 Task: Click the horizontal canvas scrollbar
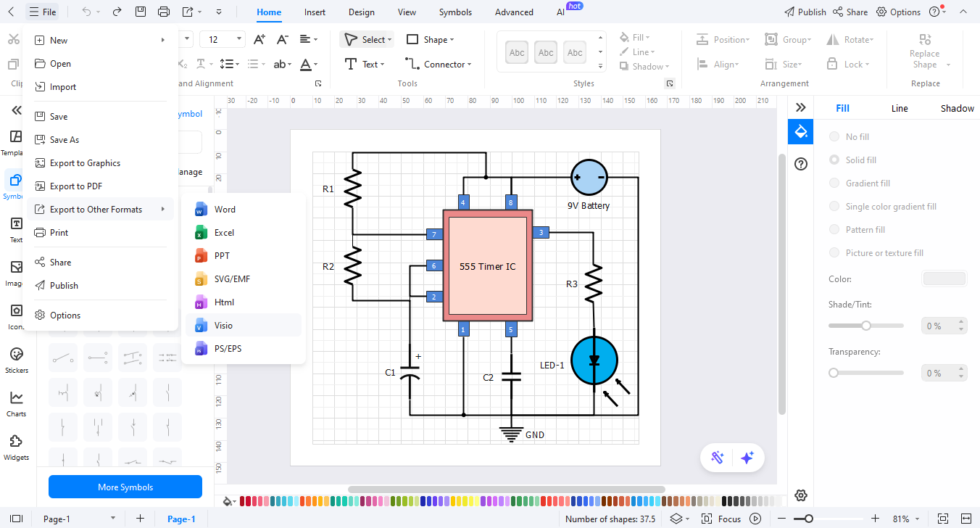coord(506,490)
